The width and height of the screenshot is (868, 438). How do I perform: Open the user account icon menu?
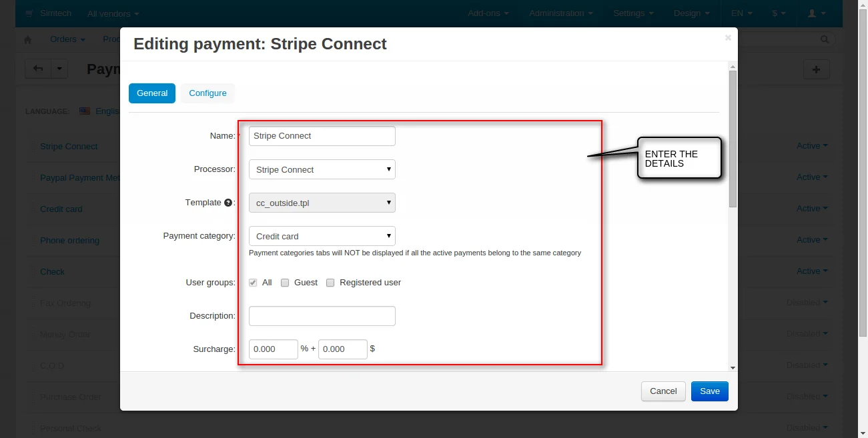click(x=817, y=13)
